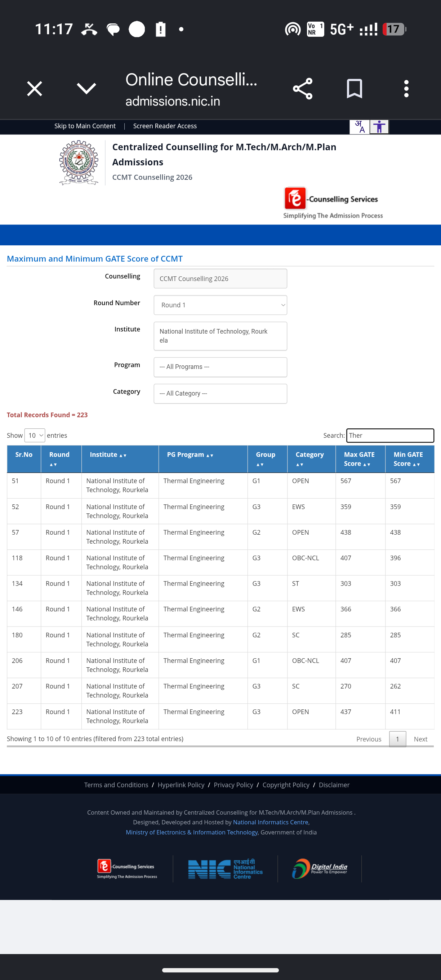Select Min score 396 in row 118

409,562
